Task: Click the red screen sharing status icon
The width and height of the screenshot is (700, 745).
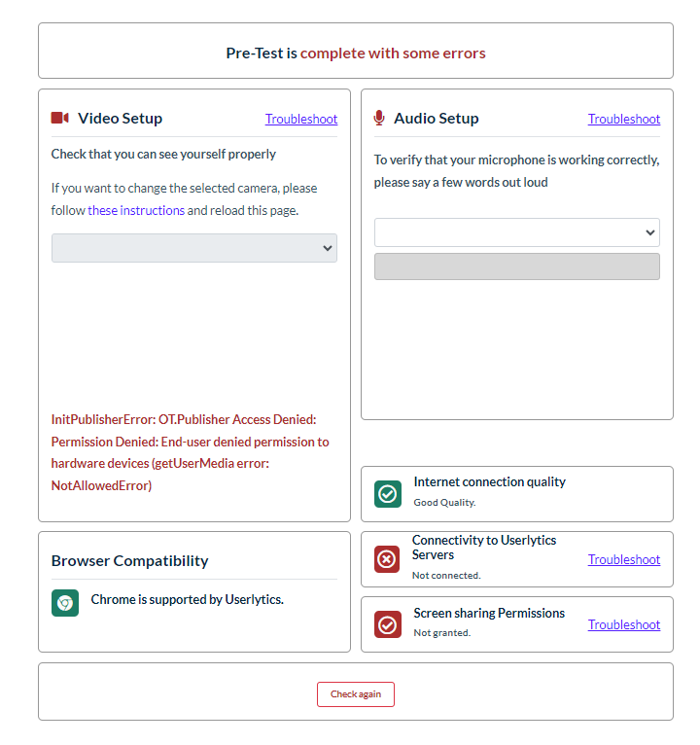Action: (x=387, y=624)
